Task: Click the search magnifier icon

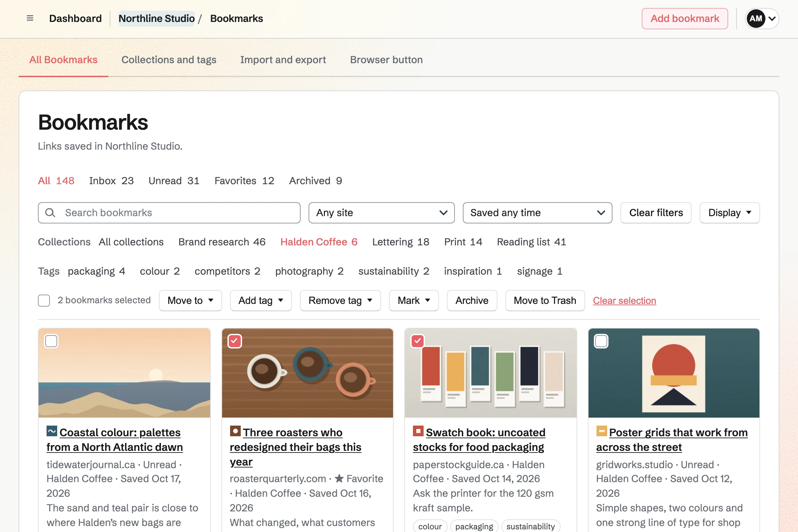Action: pyautogui.click(x=50, y=213)
